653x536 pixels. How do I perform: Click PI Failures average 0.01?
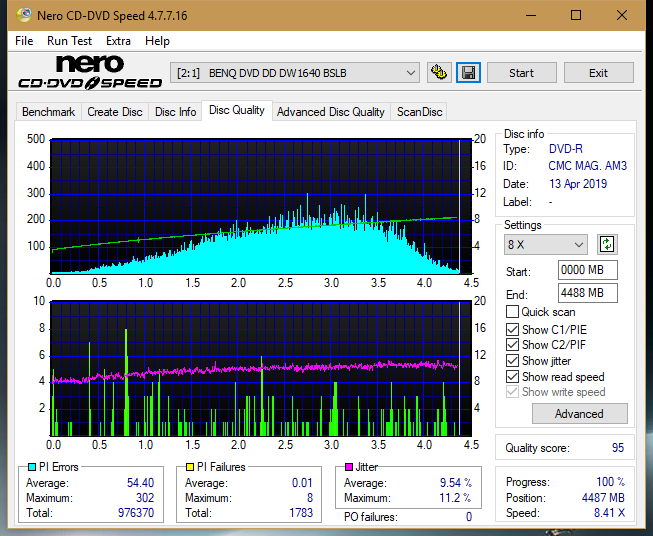[x=302, y=483]
